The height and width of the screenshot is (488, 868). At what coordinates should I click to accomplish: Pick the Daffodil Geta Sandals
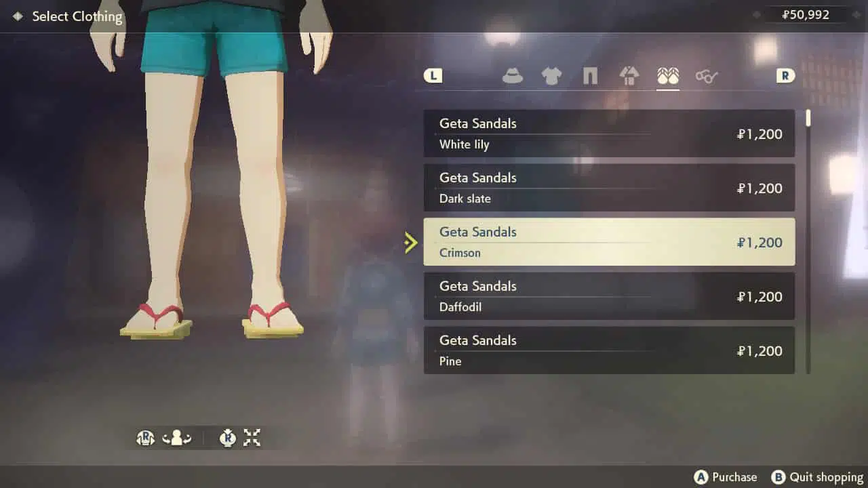(609, 296)
